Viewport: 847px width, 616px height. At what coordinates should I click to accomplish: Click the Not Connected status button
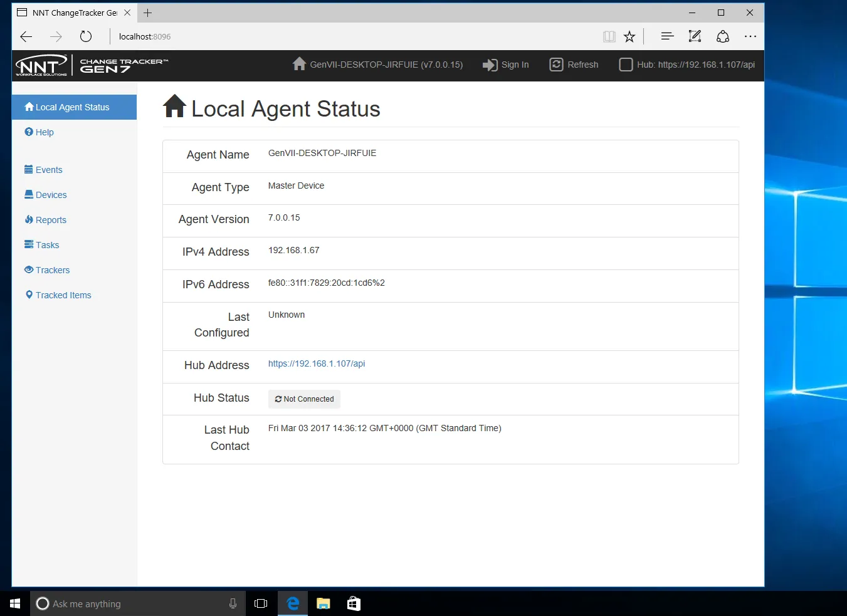coord(304,399)
